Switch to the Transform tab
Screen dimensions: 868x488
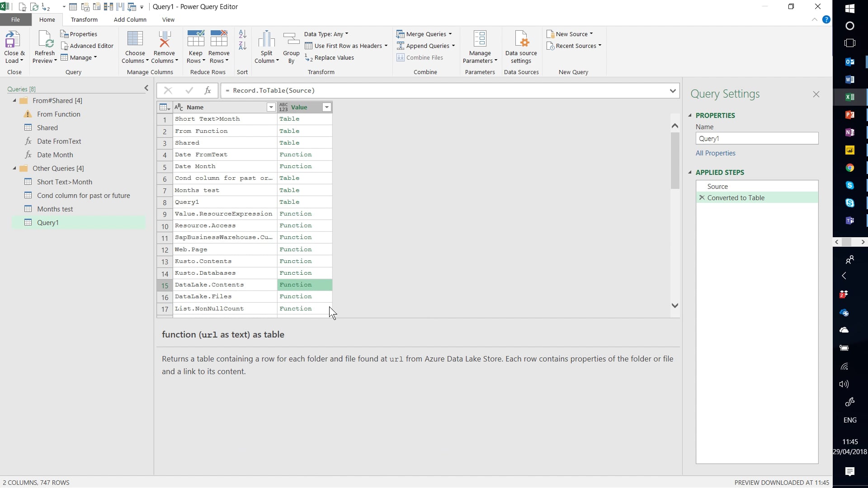coord(84,19)
